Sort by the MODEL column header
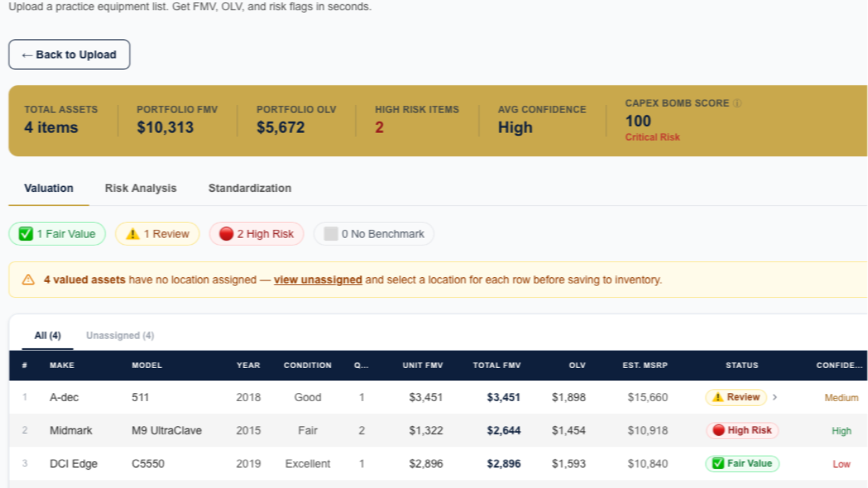 coord(147,365)
